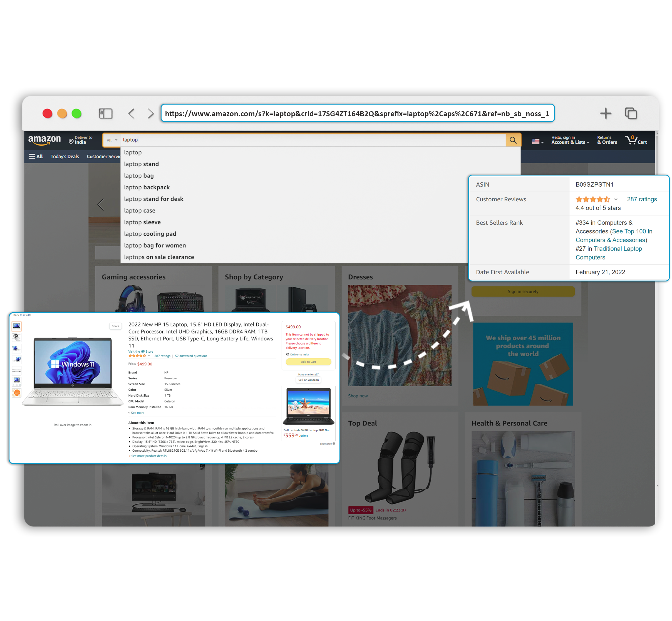Click the Up to -55% deal badge
The height and width of the screenshot is (621, 672).
(361, 510)
